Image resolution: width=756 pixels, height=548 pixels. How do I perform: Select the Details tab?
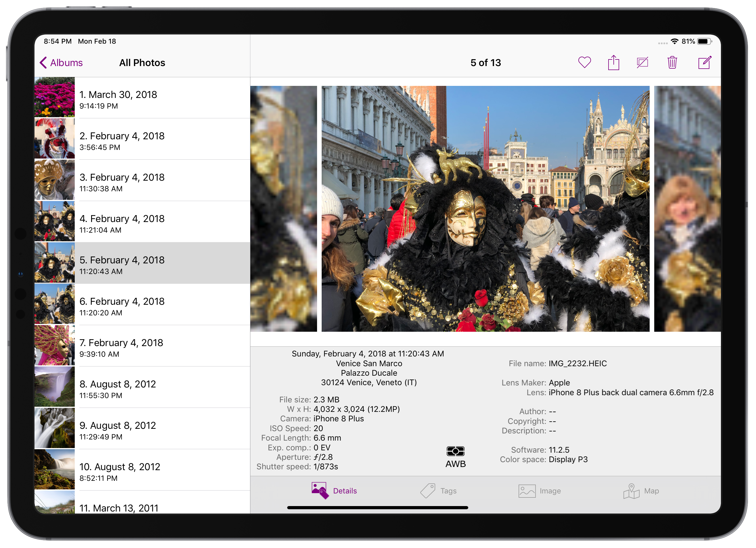point(334,491)
